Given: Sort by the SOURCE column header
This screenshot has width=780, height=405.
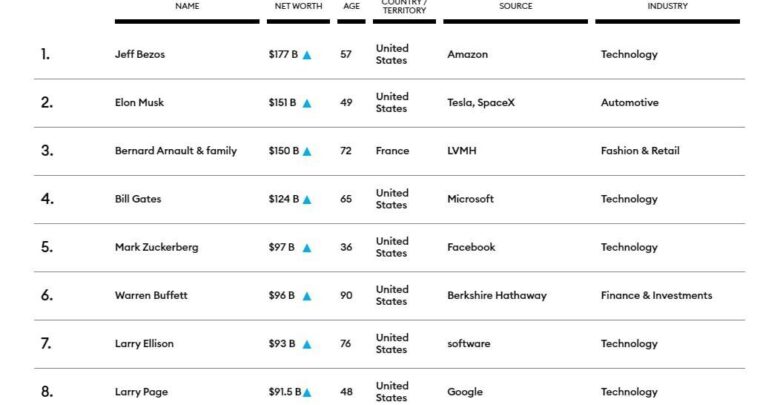Looking at the screenshot, I should pyautogui.click(x=516, y=6).
